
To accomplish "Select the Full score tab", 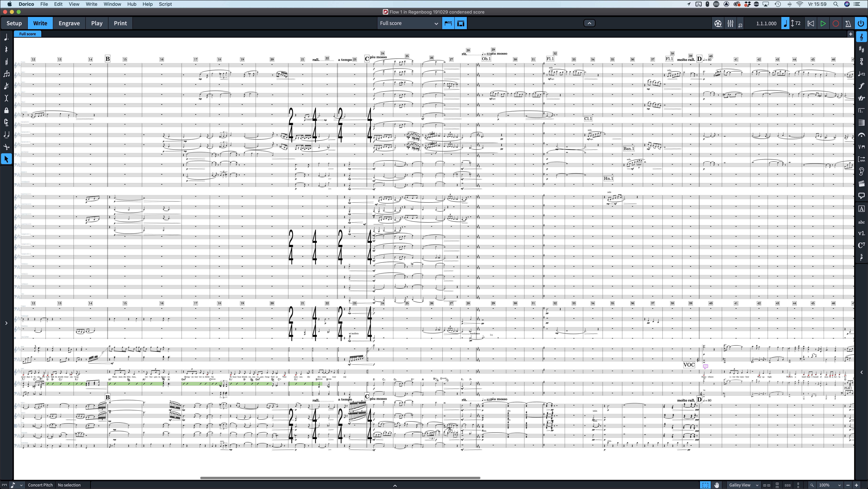I will point(28,34).
